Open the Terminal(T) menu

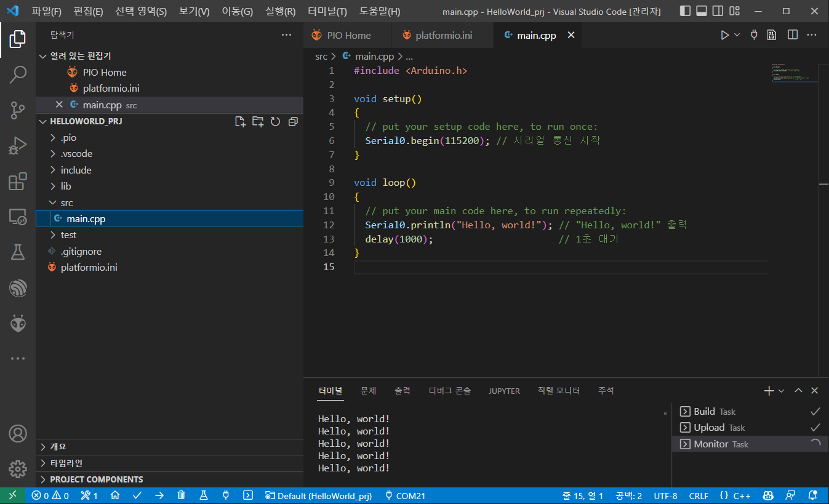pyautogui.click(x=327, y=11)
